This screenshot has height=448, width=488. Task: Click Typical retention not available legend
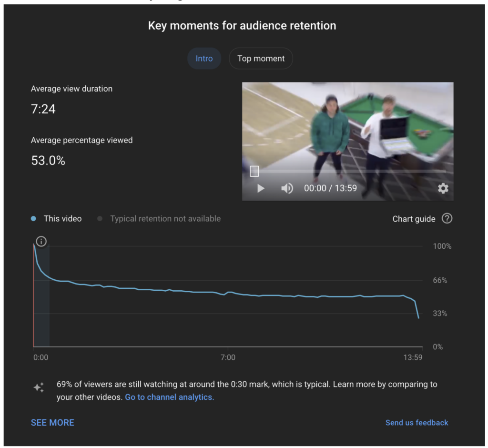159,219
